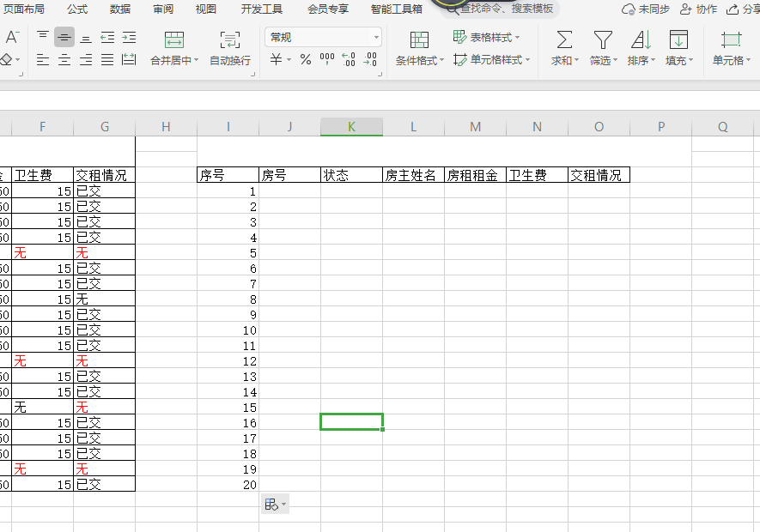Open the Formulas (公式) tab

tap(77, 9)
